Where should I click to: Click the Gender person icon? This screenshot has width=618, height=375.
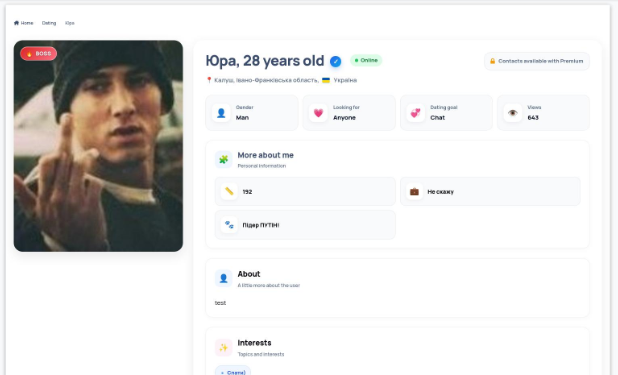point(221,113)
